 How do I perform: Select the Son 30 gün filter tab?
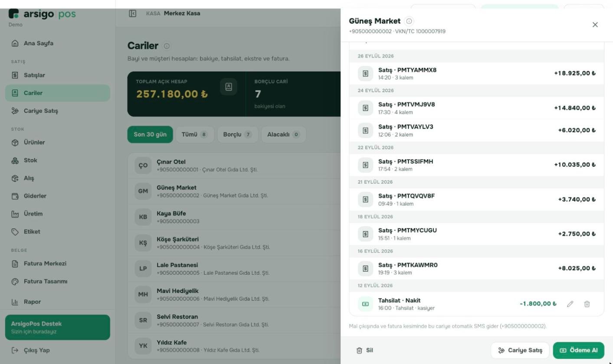[150, 135]
